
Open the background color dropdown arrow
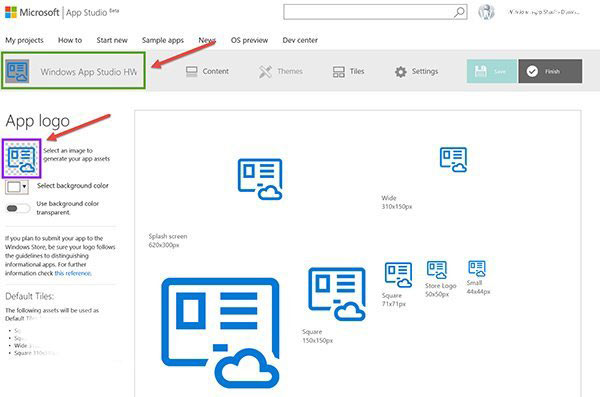[x=24, y=187]
